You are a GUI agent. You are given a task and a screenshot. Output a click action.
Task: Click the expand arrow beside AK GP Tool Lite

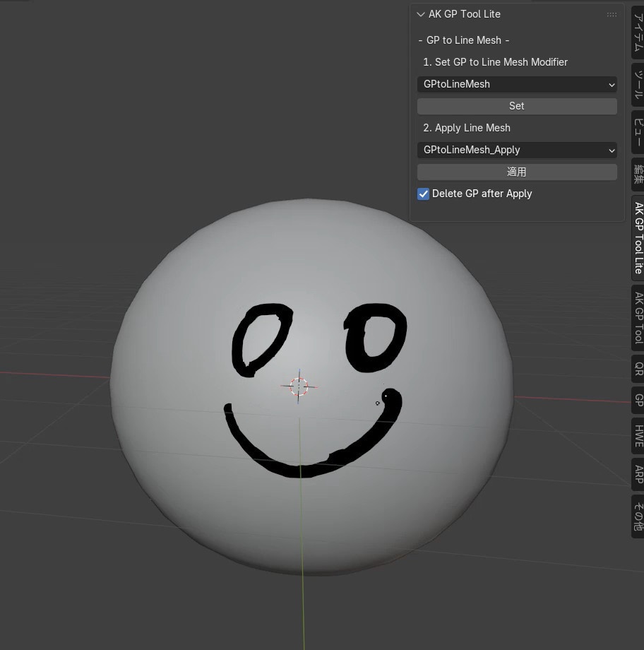click(x=421, y=14)
